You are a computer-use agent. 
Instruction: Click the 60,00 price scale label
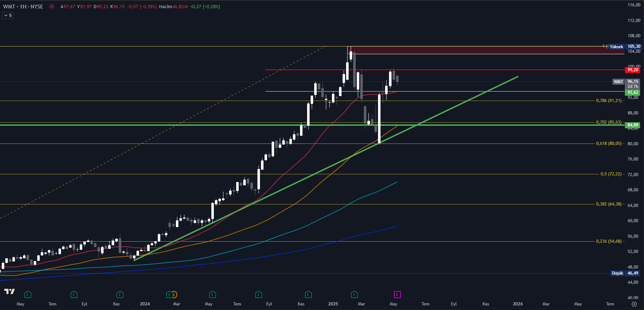pyautogui.click(x=633, y=221)
